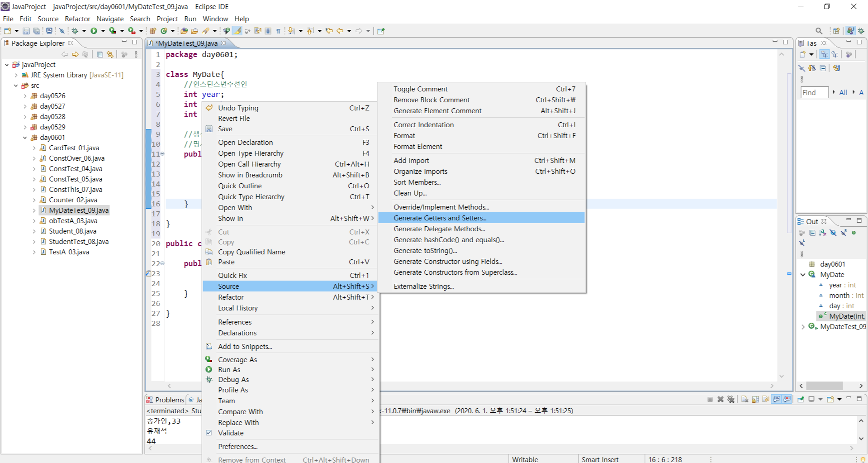
Task: Go to Last Edit Location icon
Action: click(329, 31)
